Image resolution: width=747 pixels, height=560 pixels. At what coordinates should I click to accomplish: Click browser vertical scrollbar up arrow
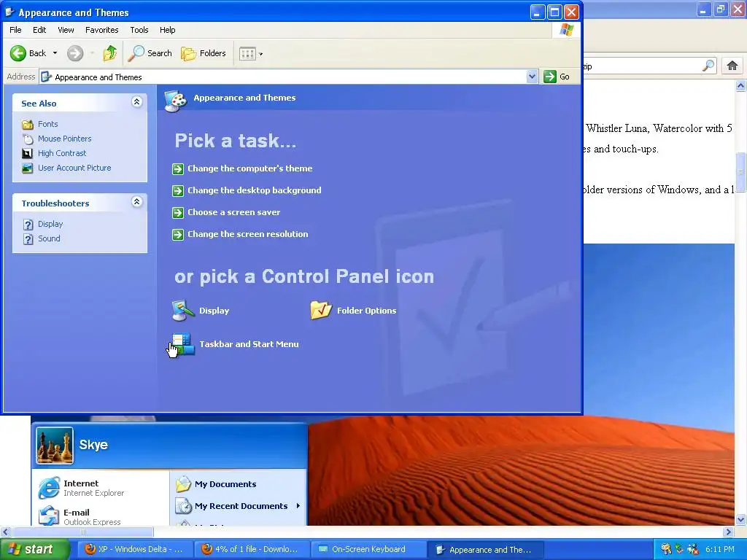[x=741, y=86]
